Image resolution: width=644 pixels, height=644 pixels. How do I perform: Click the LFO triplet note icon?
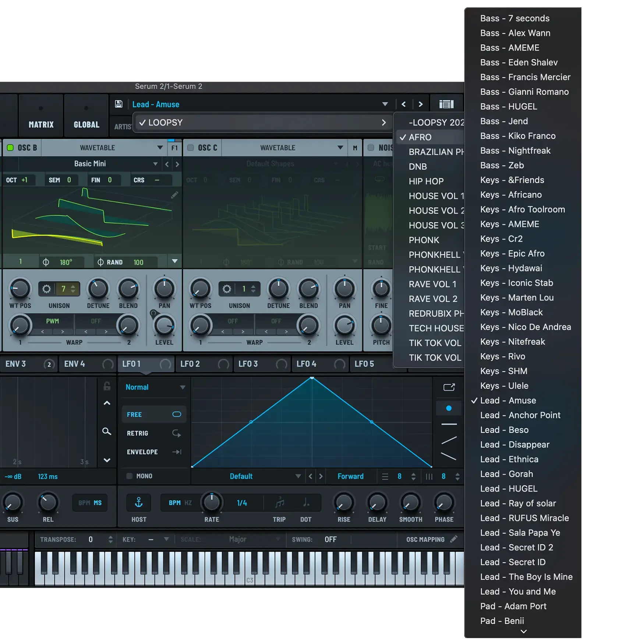280,502
